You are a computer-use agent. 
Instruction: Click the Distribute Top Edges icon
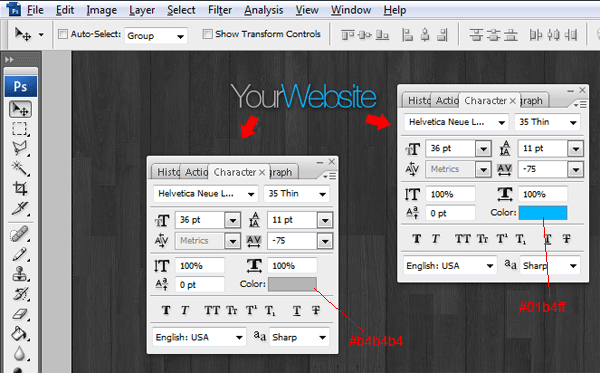click(x=476, y=35)
